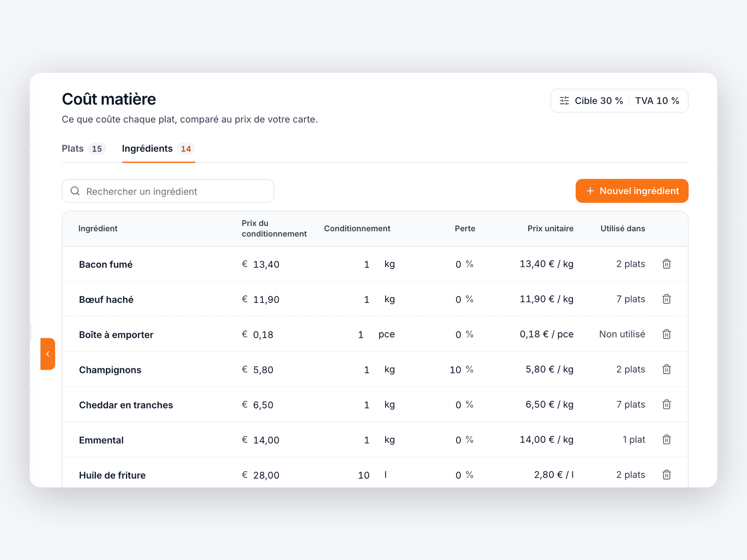This screenshot has width=747, height=560.
Task: Open unit dropdown kg for Bacon fumé
Action: 390,264
